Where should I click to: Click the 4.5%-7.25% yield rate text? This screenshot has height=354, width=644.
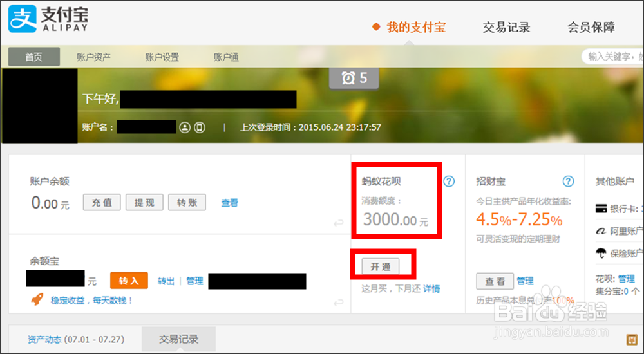point(519,220)
